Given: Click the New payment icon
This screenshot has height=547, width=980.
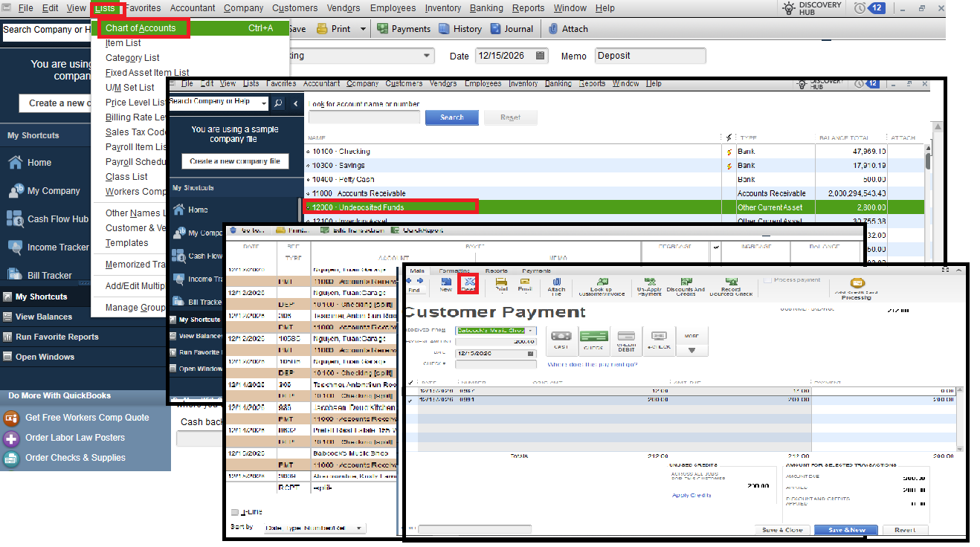Looking at the screenshot, I should point(445,283).
